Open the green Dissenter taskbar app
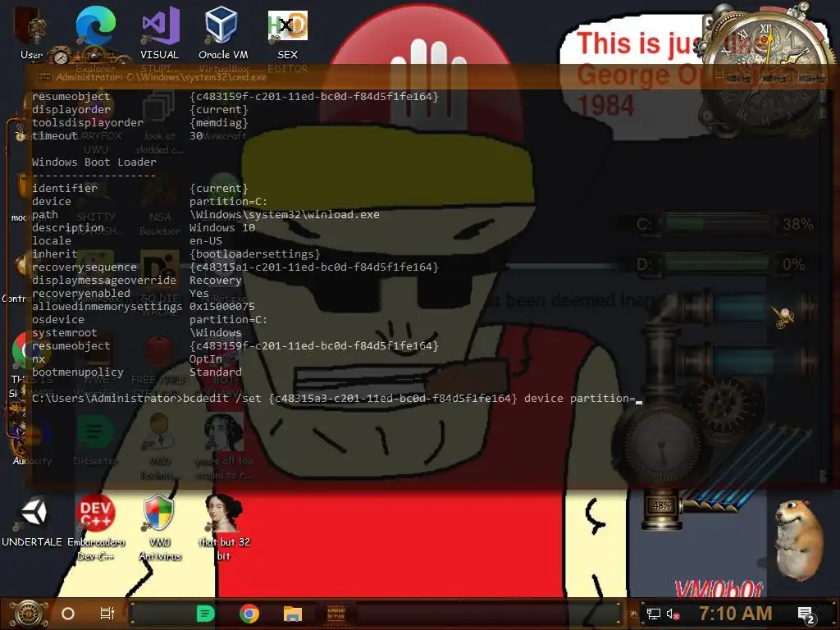This screenshot has height=630, width=840. (205, 614)
